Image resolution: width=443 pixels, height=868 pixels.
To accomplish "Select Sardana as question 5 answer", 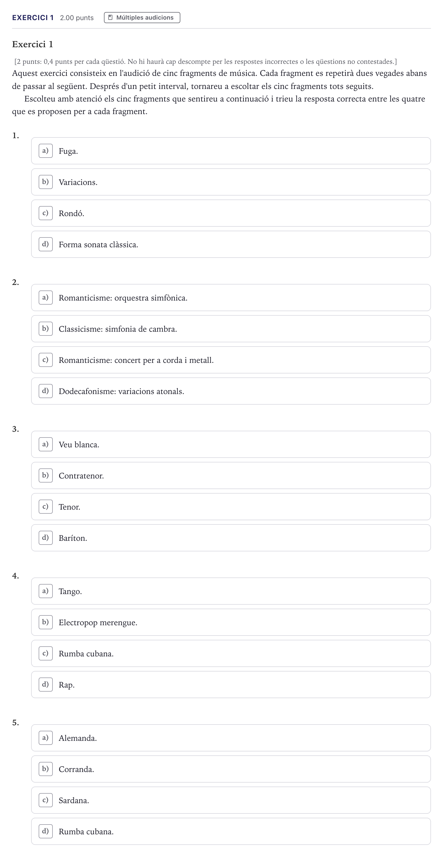I will tap(231, 800).
